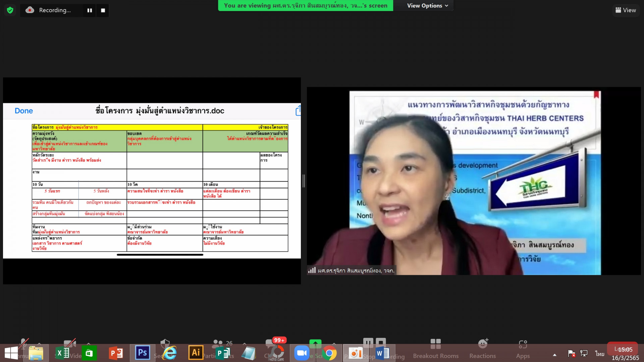Viewport: 644px width, 362px height.
Task: Click the red Leave button
Action: (x=622, y=349)
